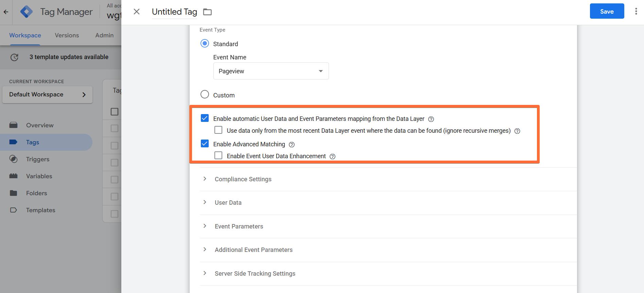Select the Templates outline icon
This screenshot has width=644, height=293.
click(x=14, y=210)
